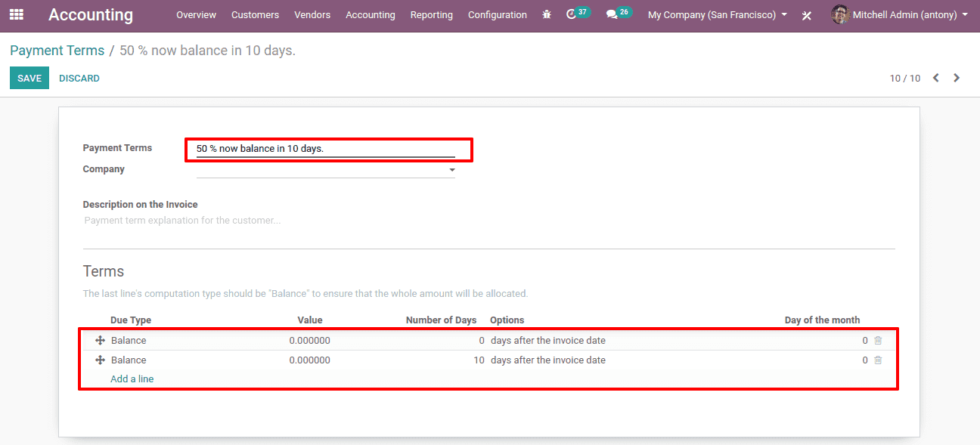
Task: Open the Reporting menu
Action: point(432,15)
